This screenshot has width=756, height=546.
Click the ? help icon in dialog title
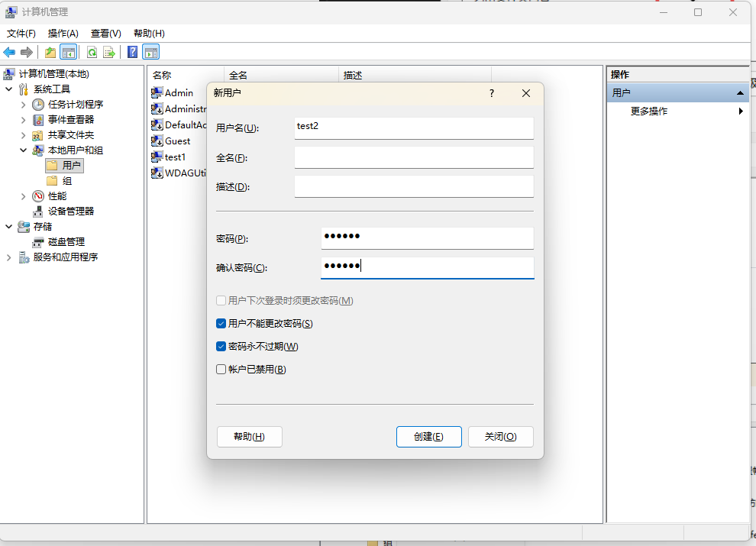click(x=491, y=93)
